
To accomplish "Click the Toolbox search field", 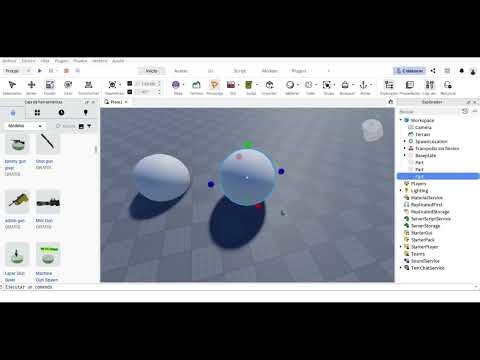I will (x=66, y=126).
